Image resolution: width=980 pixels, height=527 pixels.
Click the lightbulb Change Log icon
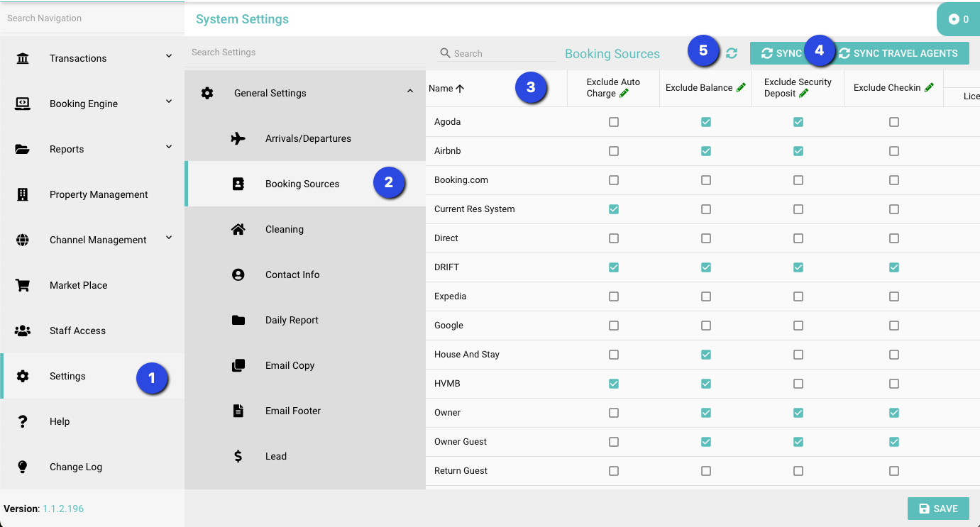pos(23,467)
